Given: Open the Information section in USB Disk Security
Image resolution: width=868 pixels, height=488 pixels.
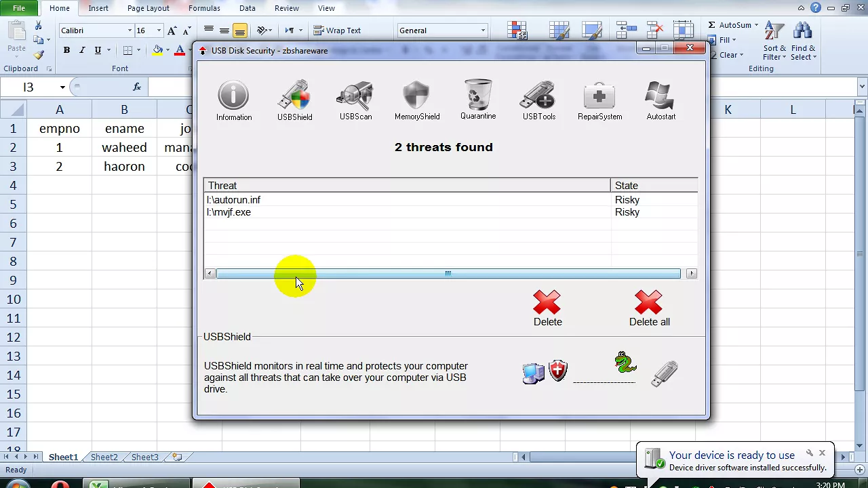Looking at the screenshot, I should [x=233, y=101].
